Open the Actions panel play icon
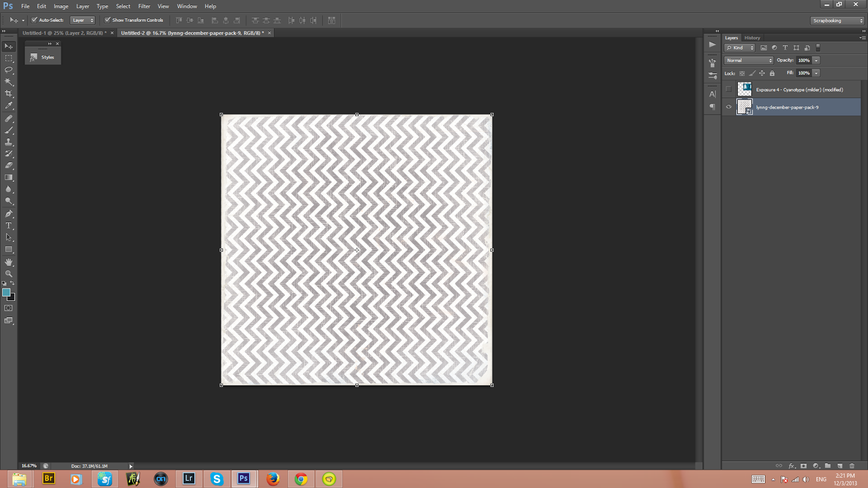868x488 pixels. 712,44
